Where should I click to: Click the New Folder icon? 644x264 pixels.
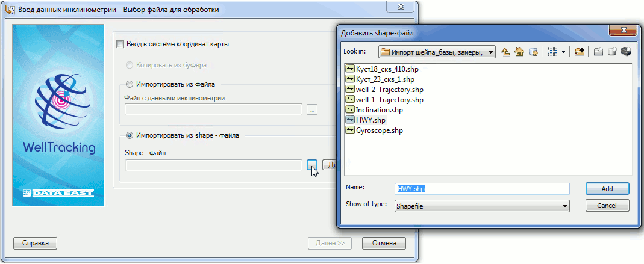598,52
